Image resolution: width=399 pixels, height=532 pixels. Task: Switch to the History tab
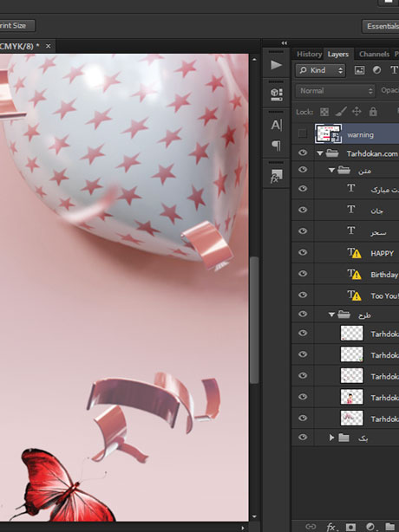tap(309, 55)
